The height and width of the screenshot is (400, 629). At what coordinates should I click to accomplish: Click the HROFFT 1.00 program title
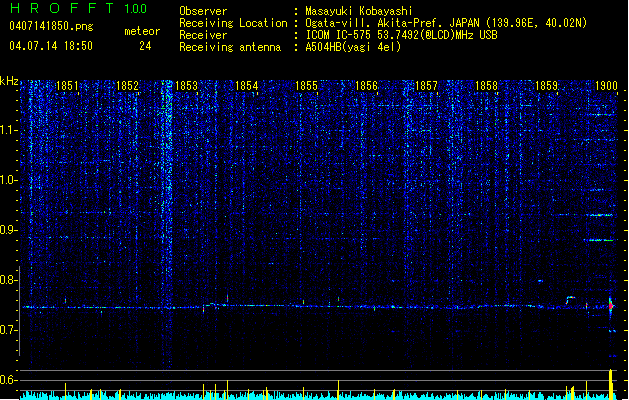click(79, 8)
